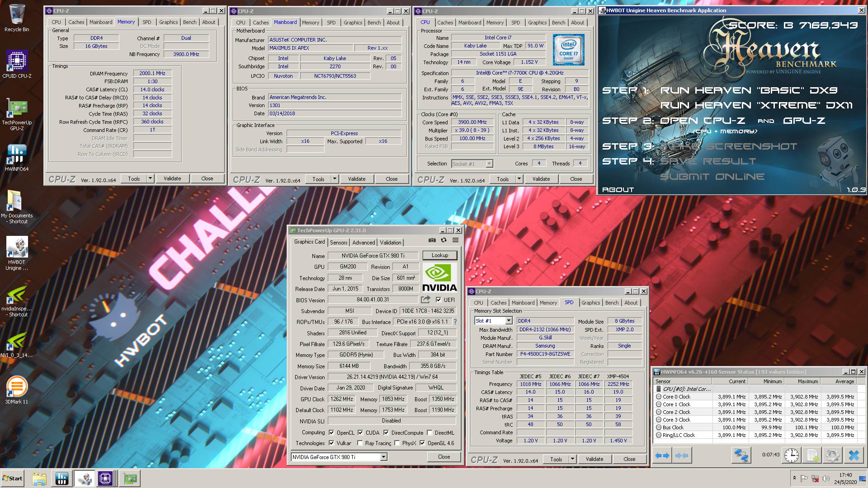Click HWiNFO clock reset timer icon
The width and height of the screenshot is (868, 488).
click(791, 455)
